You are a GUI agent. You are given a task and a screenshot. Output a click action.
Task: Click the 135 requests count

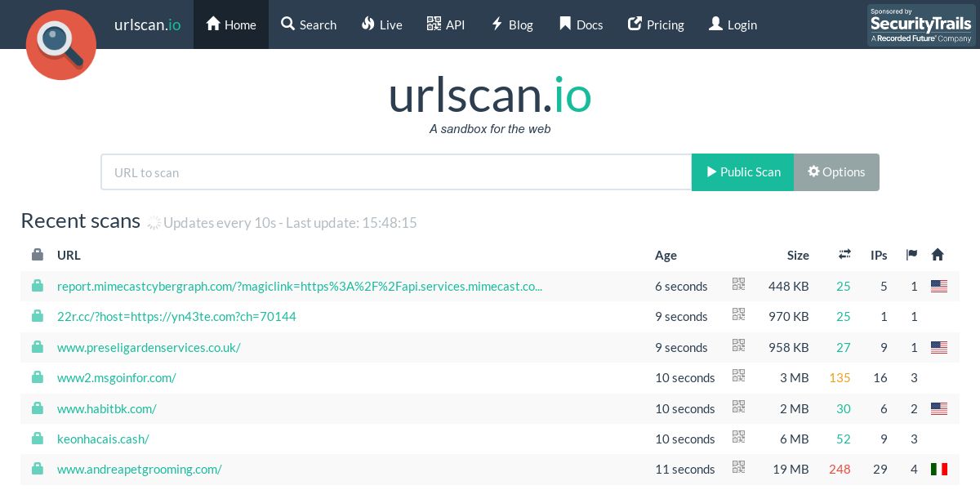(x=840, y=377)
